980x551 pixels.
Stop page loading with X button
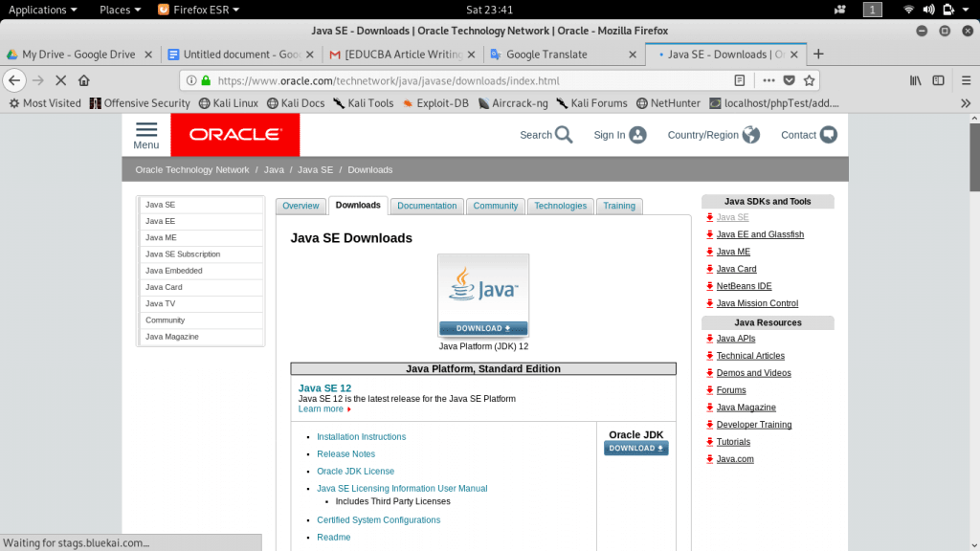(x=61, y=80)
